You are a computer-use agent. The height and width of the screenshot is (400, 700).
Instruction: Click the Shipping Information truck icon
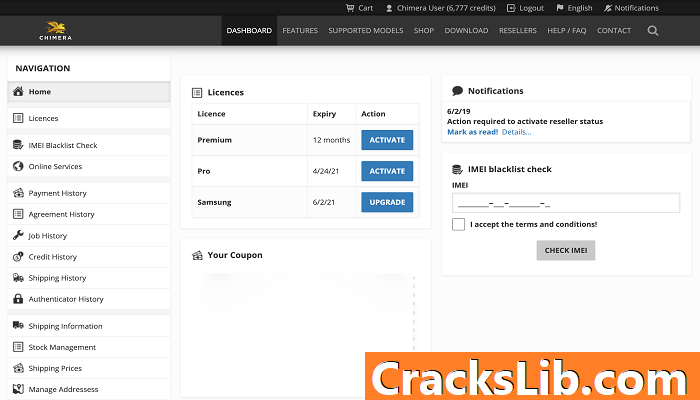click(18, 325)
